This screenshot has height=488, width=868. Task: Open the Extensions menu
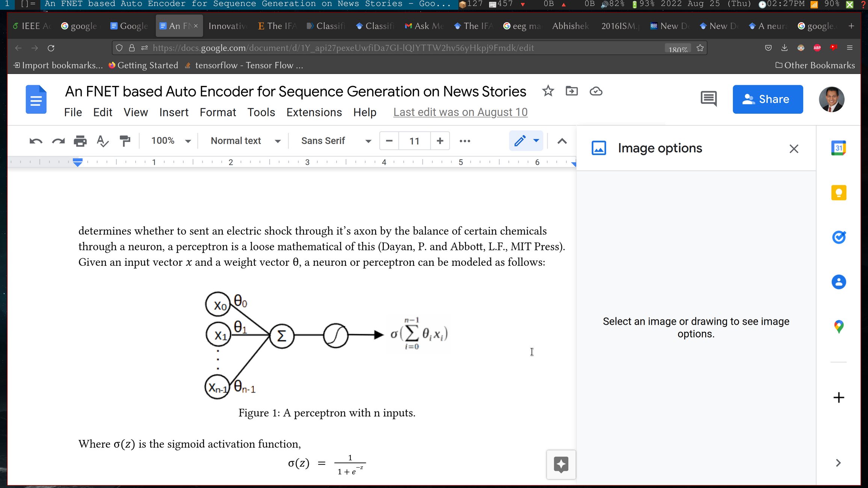[x=314, y=112]
